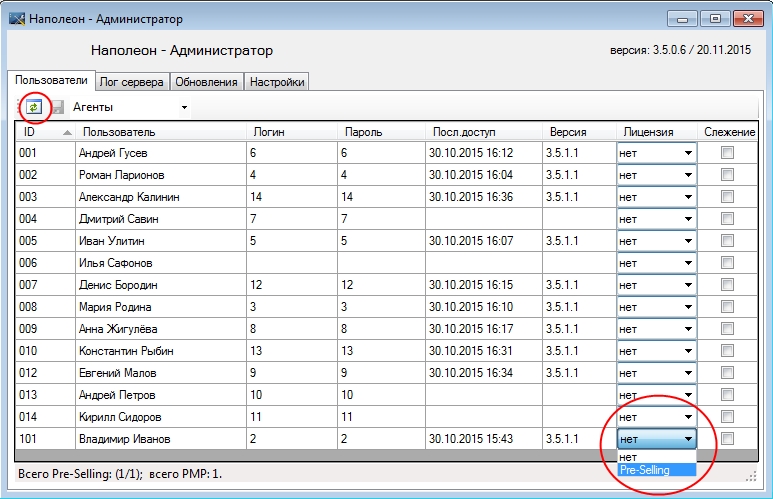Screen dimensions: 773x499
Task: Maximize the Наполеон Администратор window
Action: tap(715, 19)
